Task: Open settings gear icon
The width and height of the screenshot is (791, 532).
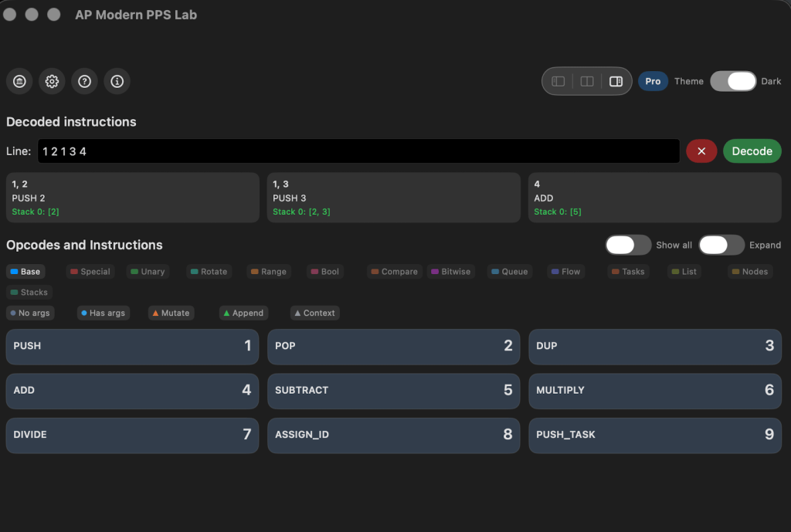Action: point(52,81)
